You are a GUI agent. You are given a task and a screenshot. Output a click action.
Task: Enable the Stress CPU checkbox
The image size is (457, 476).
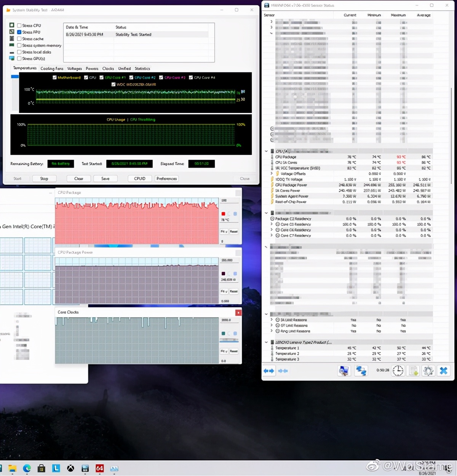(x=19, y=26)
